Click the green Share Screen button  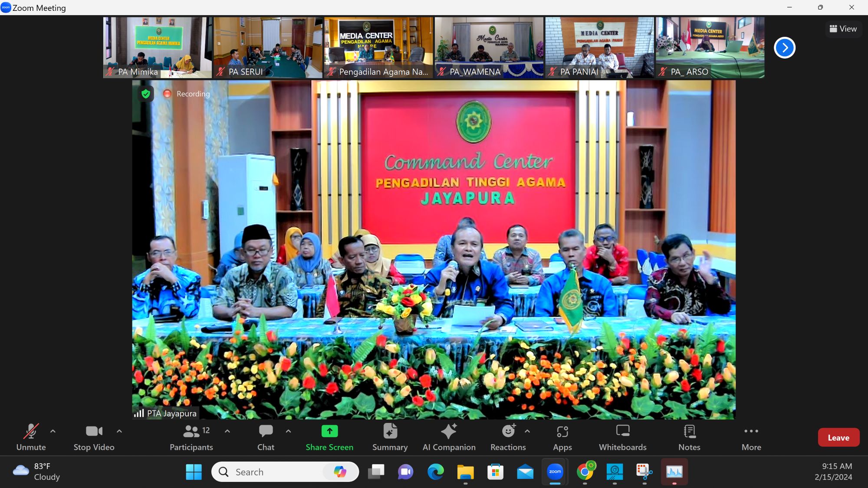[x=329, y=437]
